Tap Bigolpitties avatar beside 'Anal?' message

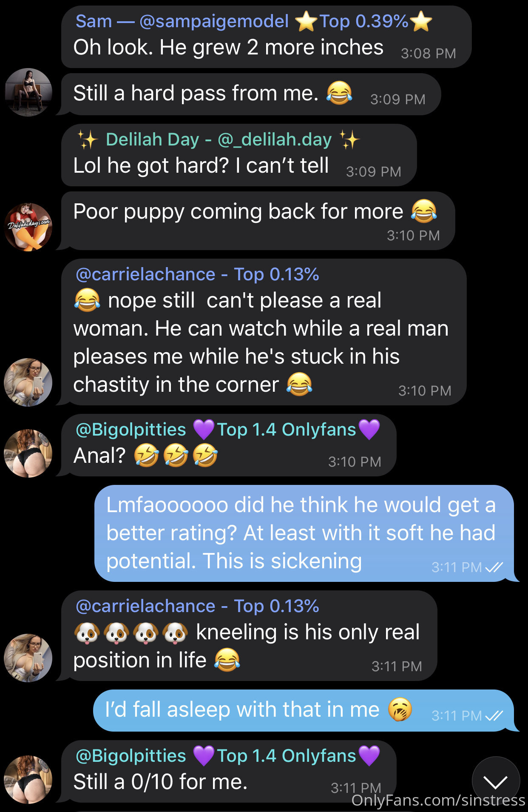point(28,453)
